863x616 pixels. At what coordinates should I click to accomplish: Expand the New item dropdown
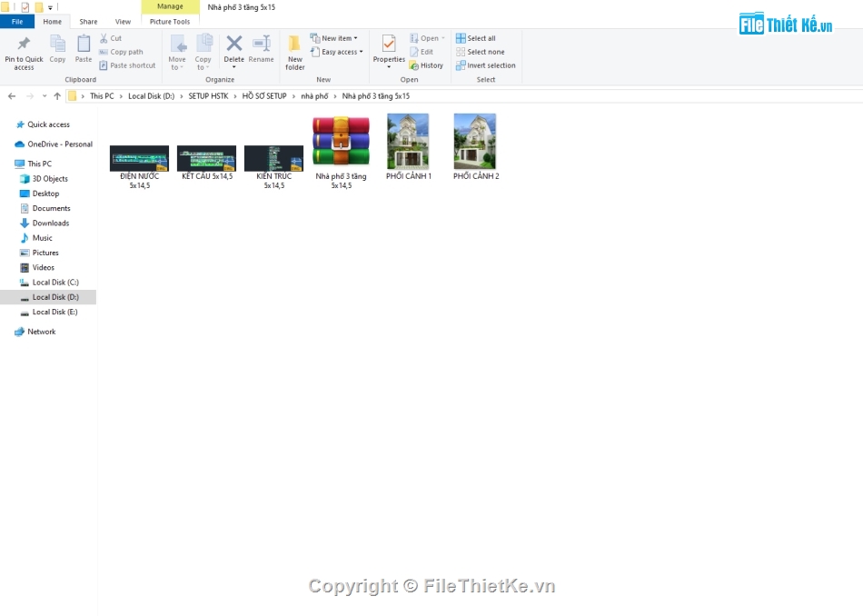tap(334, 38)
